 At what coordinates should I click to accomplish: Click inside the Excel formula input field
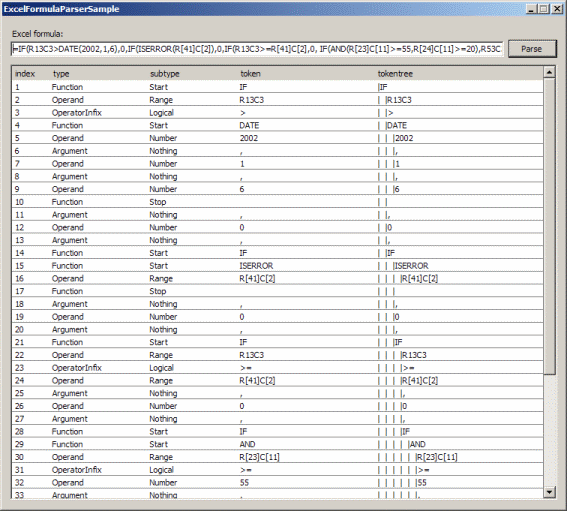(257, 49)
